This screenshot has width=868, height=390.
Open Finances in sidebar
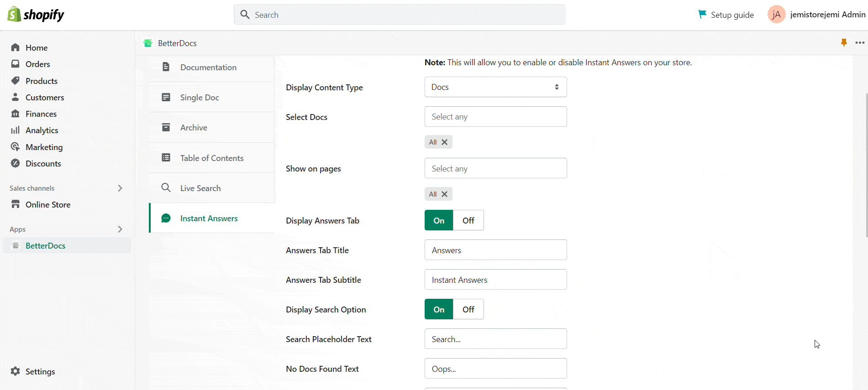click(x=41, y=114)
